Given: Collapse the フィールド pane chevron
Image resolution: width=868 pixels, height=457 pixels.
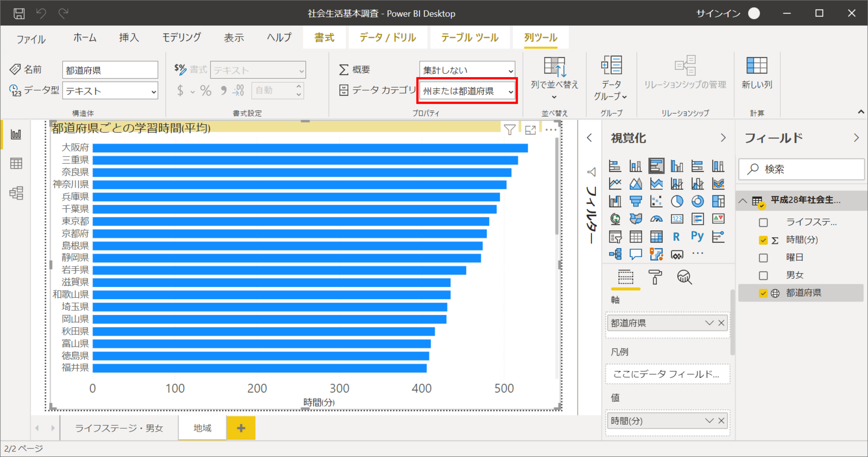Looking at the screenshot, I should click(856, 138).
